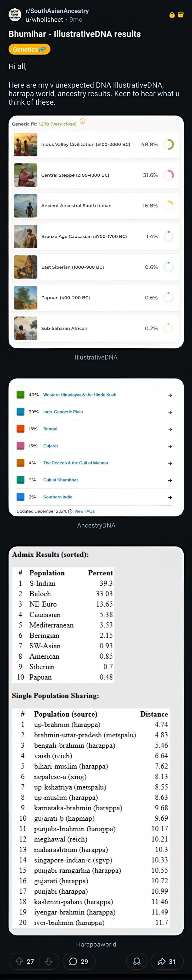The height and width of the screenshot is (980, 192).
Task: Select the Genetics post flair tag
Action: tap(29, 50)
